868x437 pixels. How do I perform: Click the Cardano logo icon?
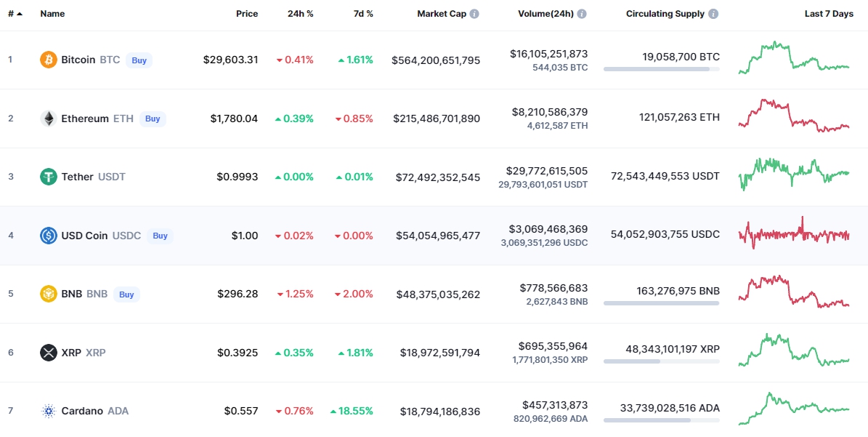pyautogui.click(x=49, y=411)
